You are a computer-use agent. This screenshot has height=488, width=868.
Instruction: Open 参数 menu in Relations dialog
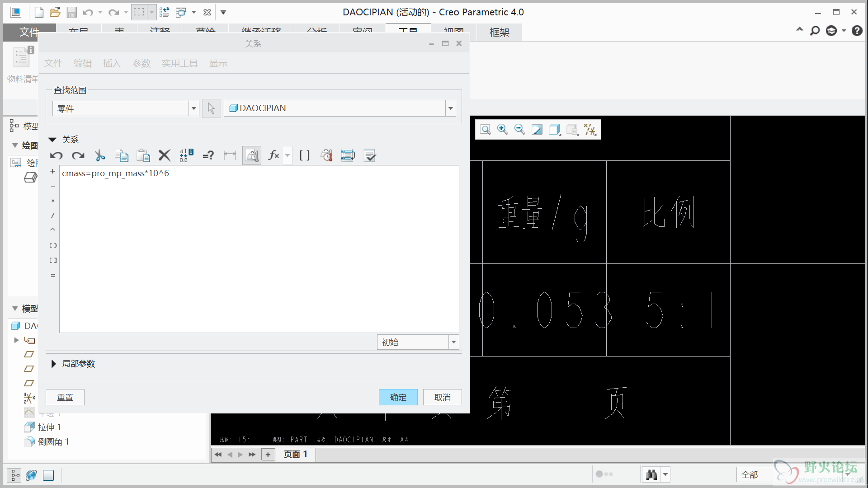coord(142,63)
